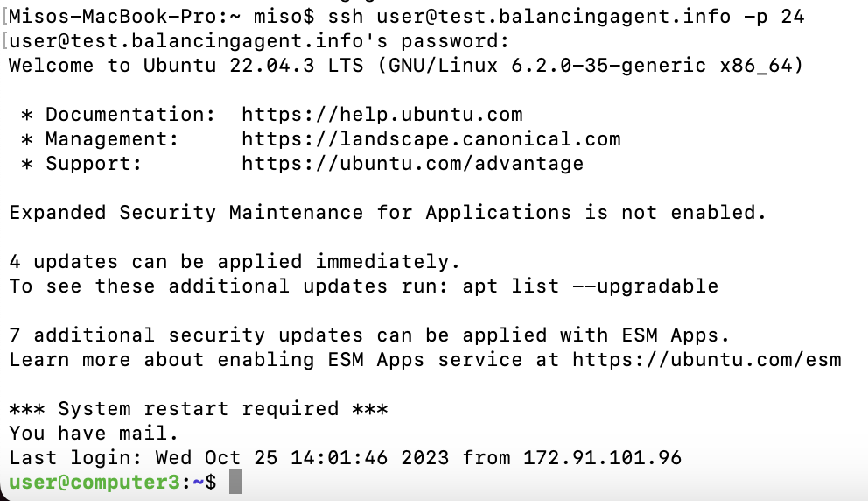
Task: Click the last login IP address 172.91.101.96
Action: click(602, 458)
